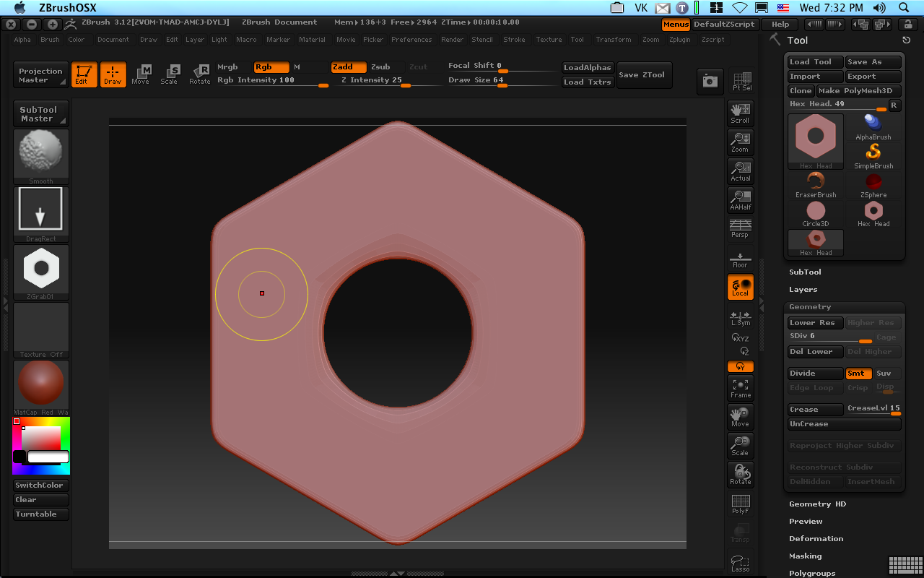Click the Scroll canvas icon
This screenshot has height=578, width=924.
[740, 113]
